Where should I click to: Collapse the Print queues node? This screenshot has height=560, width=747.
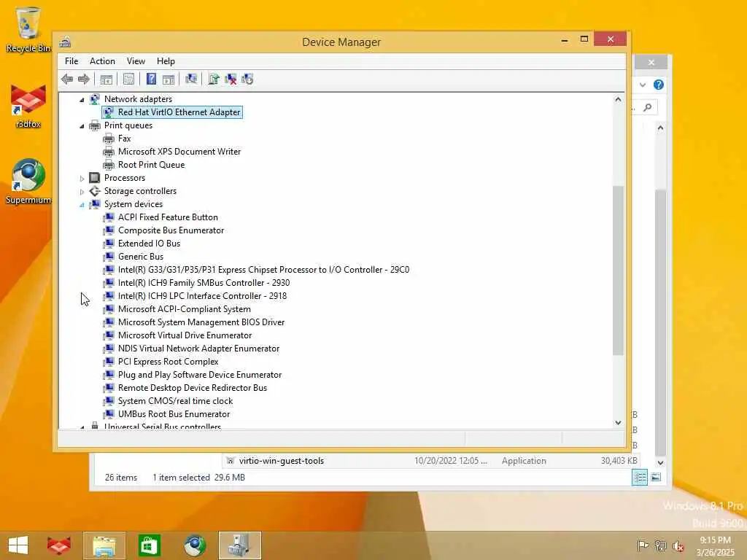82,126
